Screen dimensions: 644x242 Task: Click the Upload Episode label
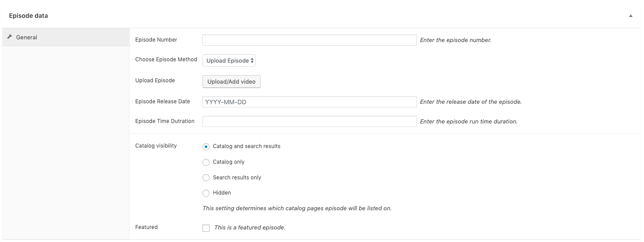click(x=155, y=81)
